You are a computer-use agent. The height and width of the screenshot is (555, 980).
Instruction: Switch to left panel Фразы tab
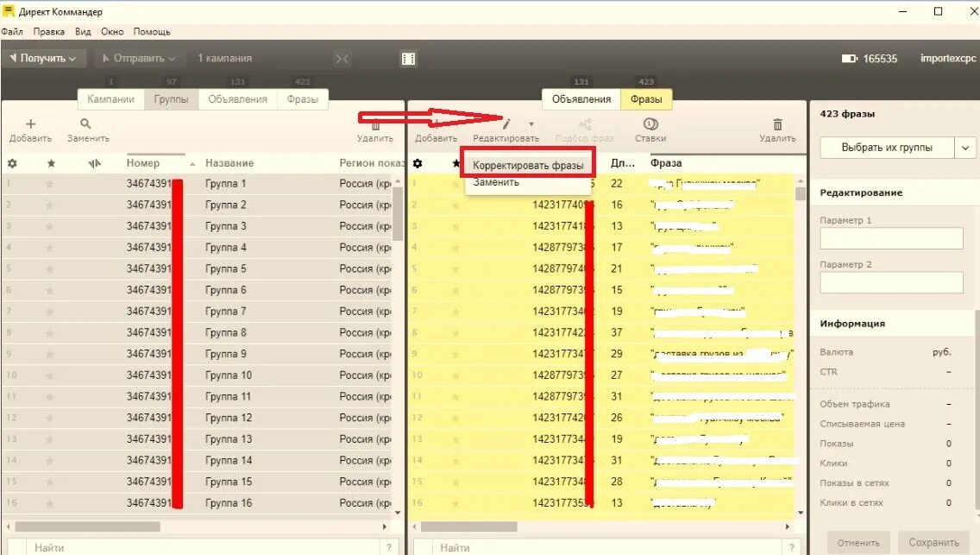click(x=303, y=98)
